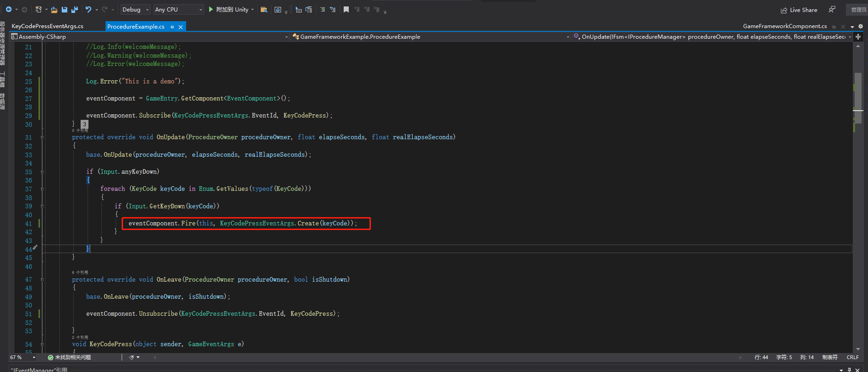Click the Open File folder icon

[x=54, y=9]
